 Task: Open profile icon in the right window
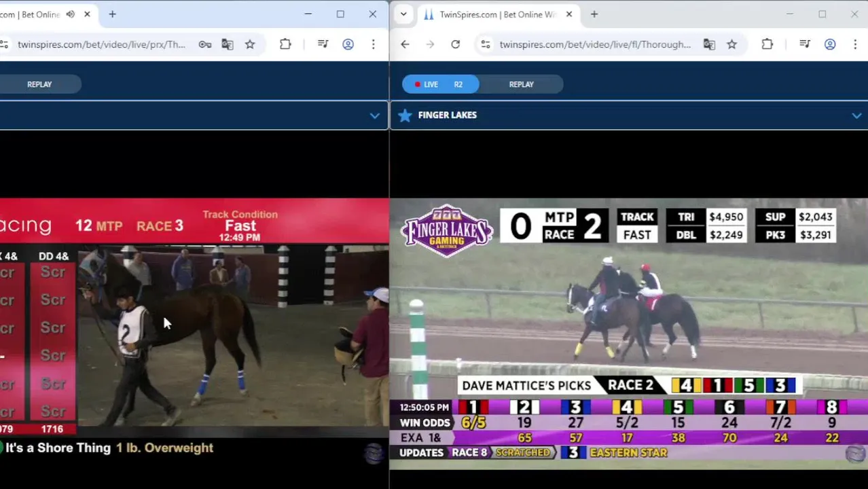click(830, 44)
